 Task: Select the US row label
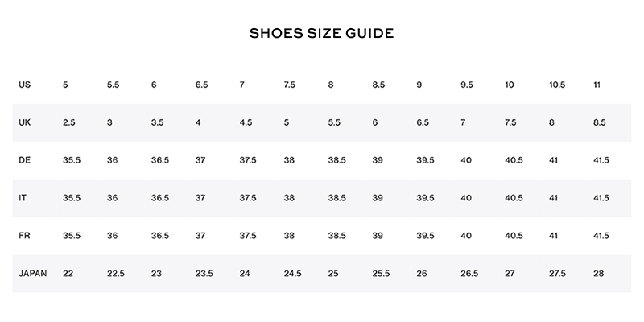coord(24,85)
